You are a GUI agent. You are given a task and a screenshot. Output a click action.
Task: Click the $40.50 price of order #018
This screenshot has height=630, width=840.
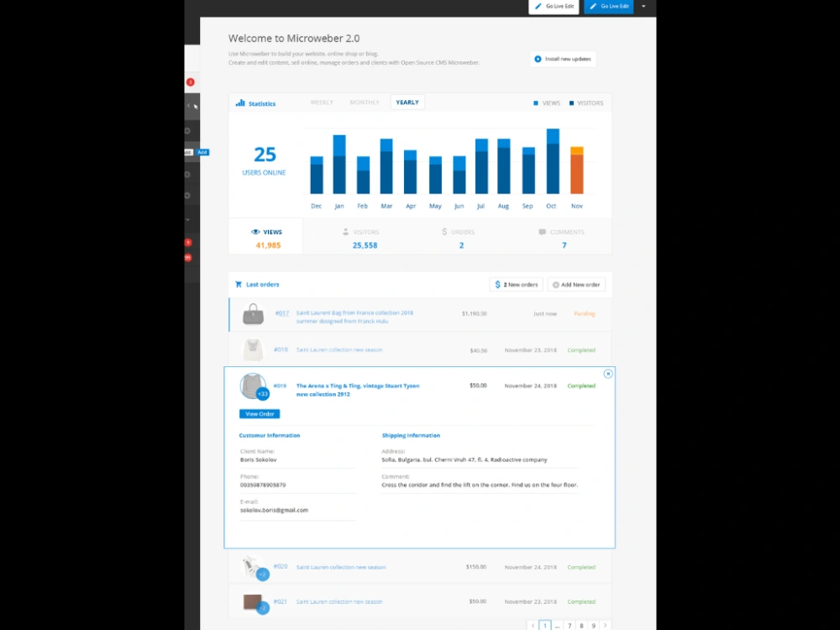click(x=479, y=350)
